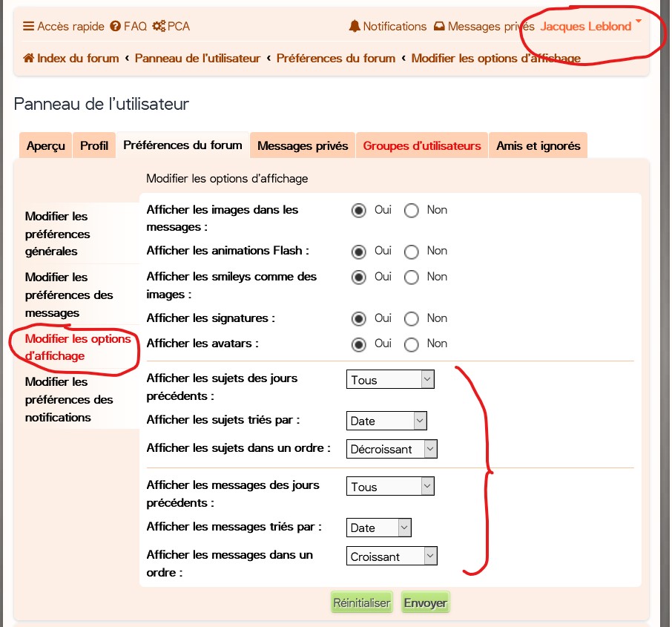Click the Envoyer button
672x627 pixels.
click(x=425, y=603)
